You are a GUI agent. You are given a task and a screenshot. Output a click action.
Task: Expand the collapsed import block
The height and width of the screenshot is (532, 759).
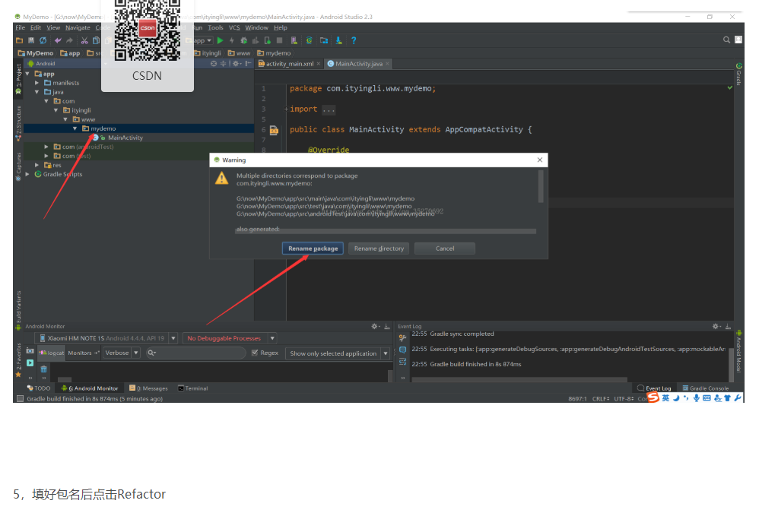tap(287, 109)
